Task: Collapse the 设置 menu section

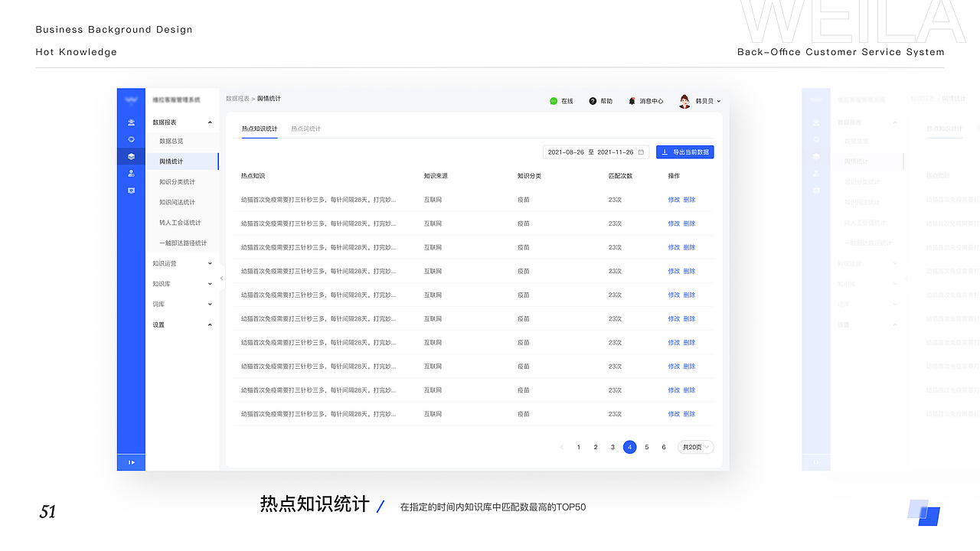Action: click(210, 325)
